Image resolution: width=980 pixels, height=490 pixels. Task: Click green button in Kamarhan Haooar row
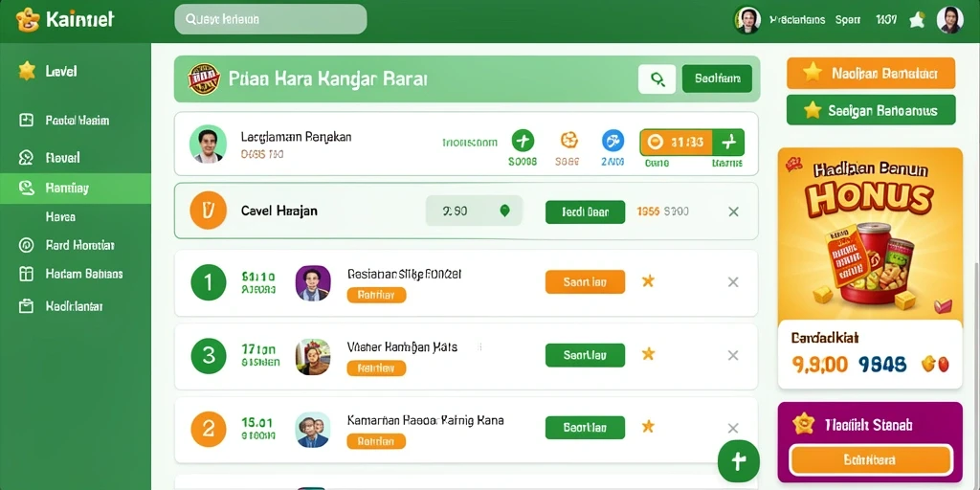(585, 428)
